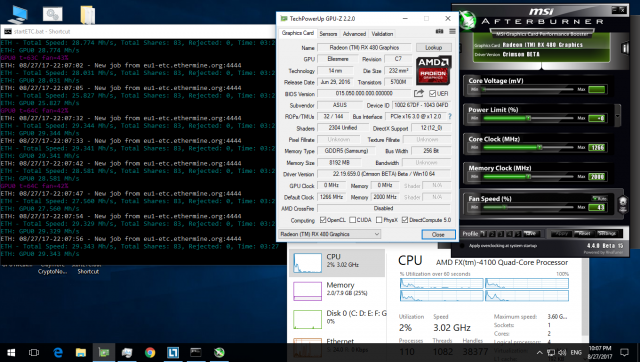Switch to MSI Afterburner taskbar icon
Image resolution: width=640 pixels, height=362 pixels.
coord(219,352)
